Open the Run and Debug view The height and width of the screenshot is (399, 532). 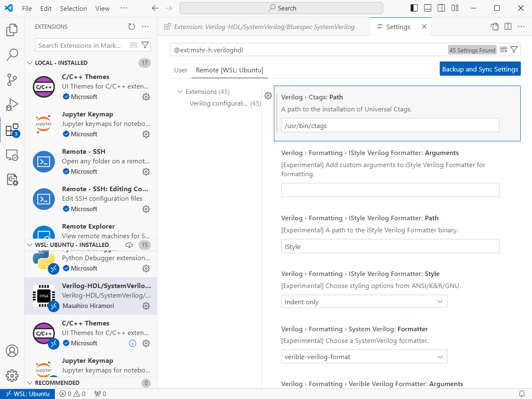pyautogui.click(x=12, y=104)
